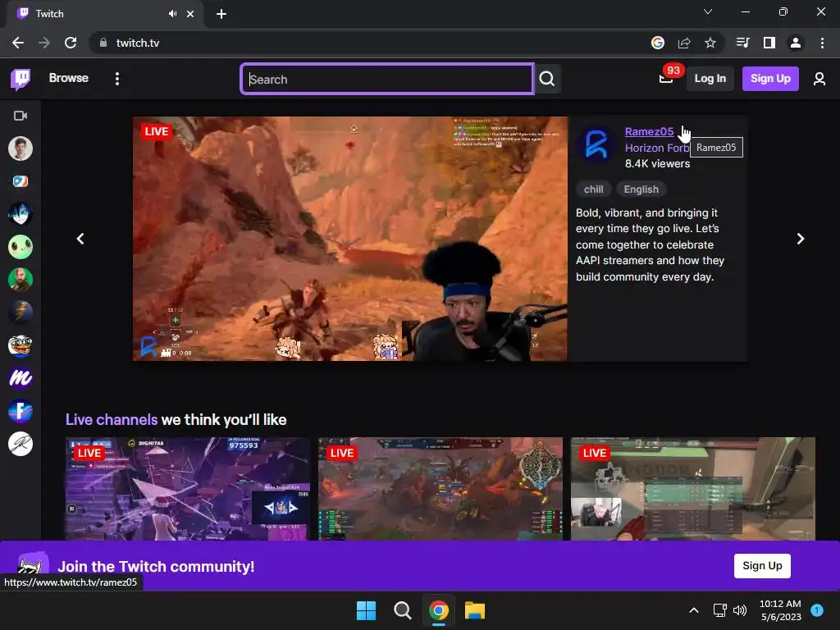This screenshot has height=630, width=840.
Task: Open the middle MOBA game live thumbnail
Action: [x=441, y=489]
